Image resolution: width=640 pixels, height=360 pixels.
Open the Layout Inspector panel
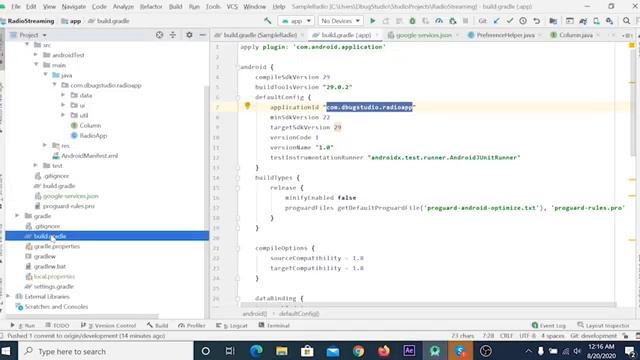pyautogui.click(x=603, y=325)
